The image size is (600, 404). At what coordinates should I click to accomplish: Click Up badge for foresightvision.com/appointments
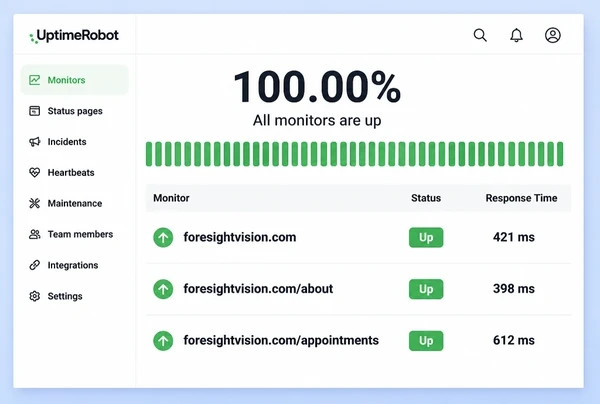[426, 341]
